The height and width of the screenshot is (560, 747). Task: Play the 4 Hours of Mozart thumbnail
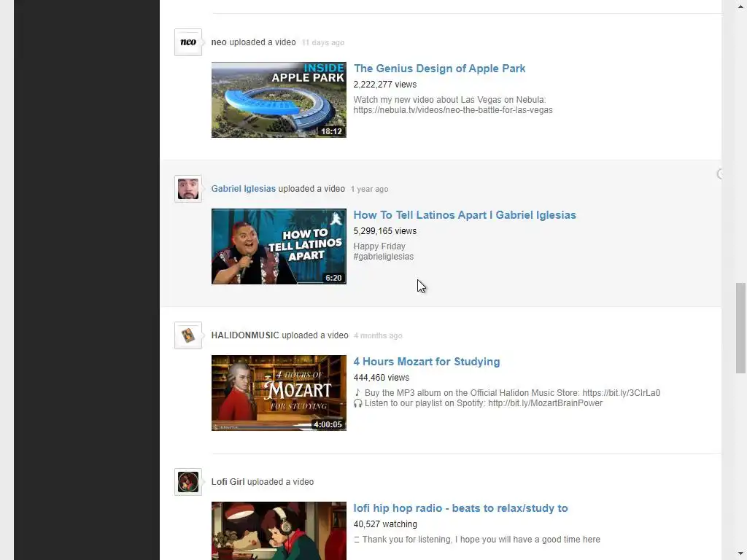tap(279, 393)
